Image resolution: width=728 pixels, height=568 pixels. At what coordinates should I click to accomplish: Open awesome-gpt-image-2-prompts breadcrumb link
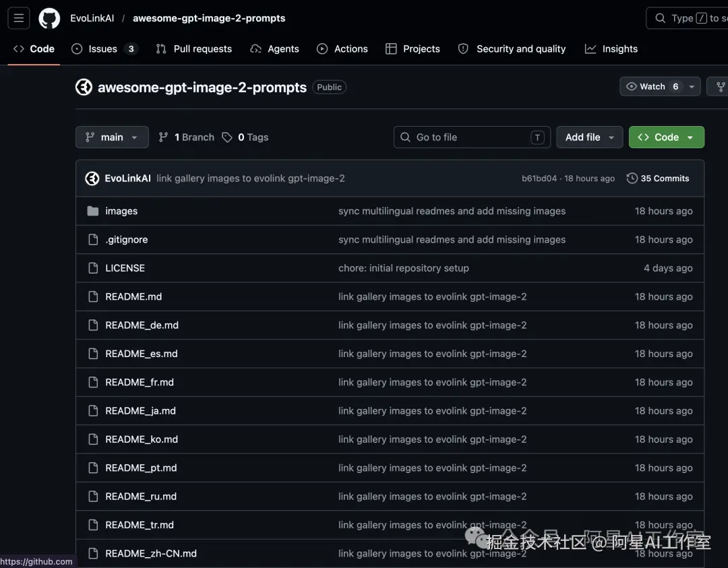(x=209, y=18)
